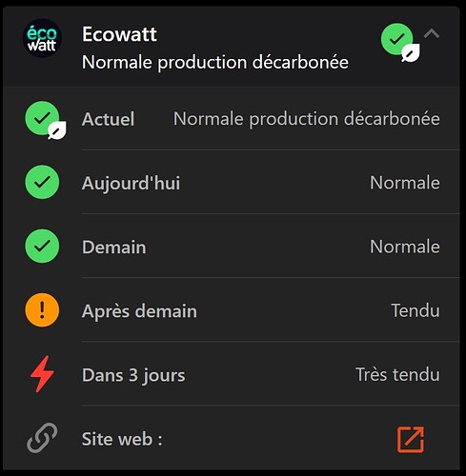Open the Après demain forecast row
Image resolution: width=466 pixels, height=476 pixels.
click(x=232, y=310)
